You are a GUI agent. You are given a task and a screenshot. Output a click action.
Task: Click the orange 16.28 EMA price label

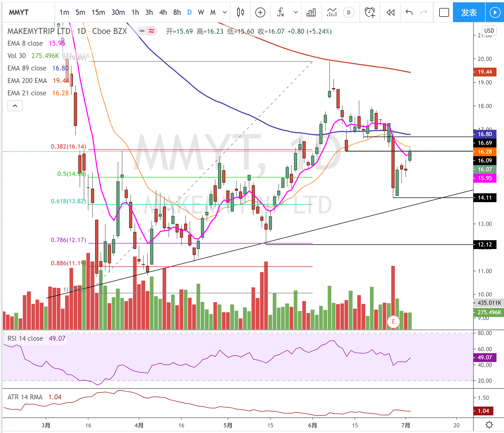pos(485,152)
